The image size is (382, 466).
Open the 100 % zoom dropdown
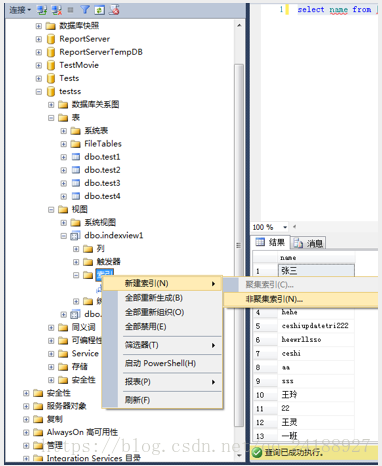[x=285, y=227]
